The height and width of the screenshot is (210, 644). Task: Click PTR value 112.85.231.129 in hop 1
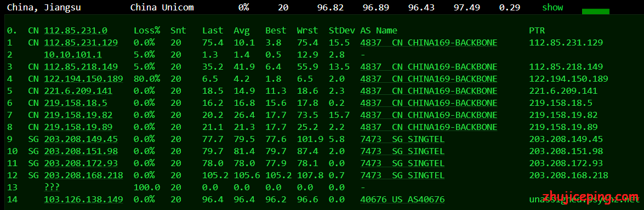point(566,43)
